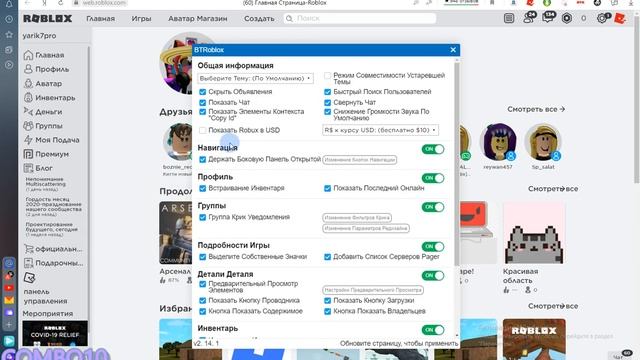The height and width of the screenshot is (360, 640).
Task: Click Смотреть все link beside Друзья
Action: pos(536,109)
